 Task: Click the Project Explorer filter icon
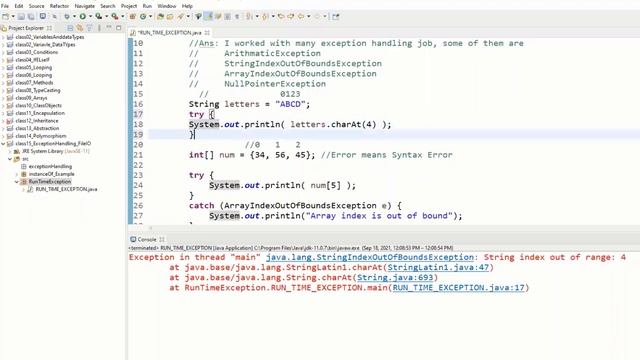[x=89, y=28]
